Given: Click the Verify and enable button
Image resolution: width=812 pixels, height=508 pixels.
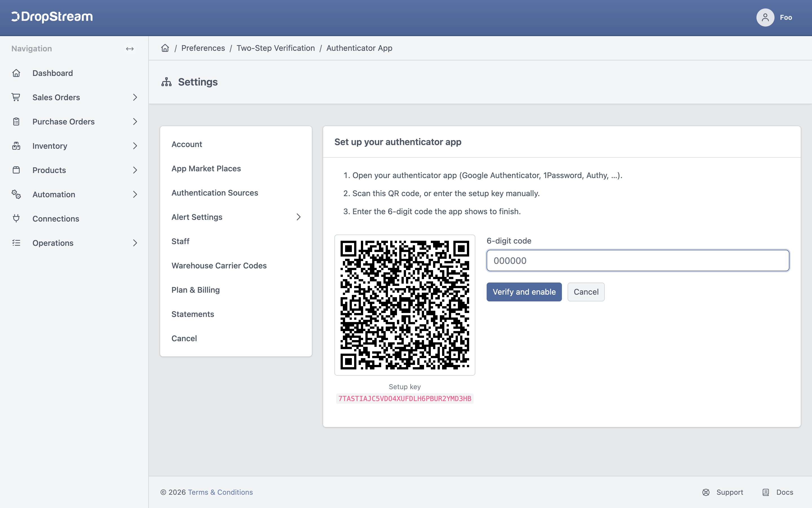Looking at the screenshot, I should coord(524,292).
